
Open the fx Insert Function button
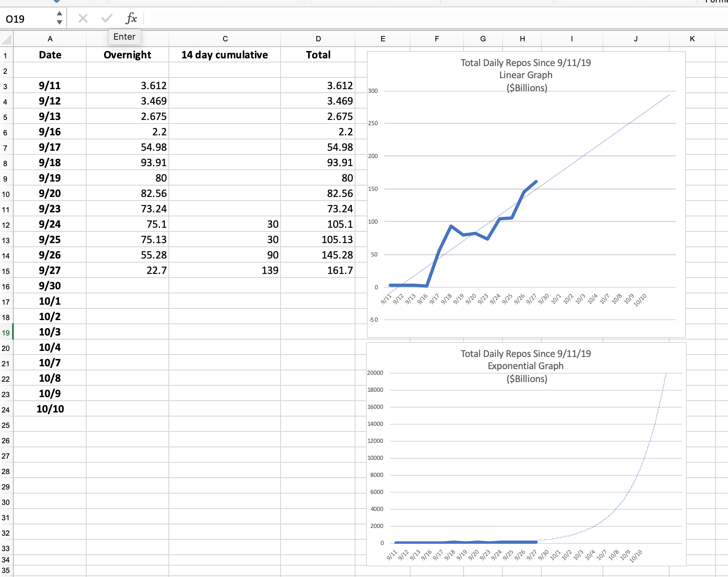(x=131, y=19)
